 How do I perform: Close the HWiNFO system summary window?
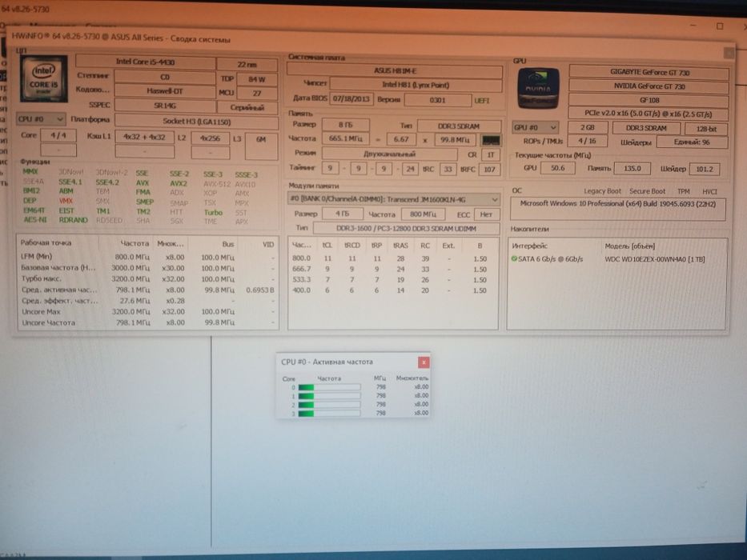(729, 54)
